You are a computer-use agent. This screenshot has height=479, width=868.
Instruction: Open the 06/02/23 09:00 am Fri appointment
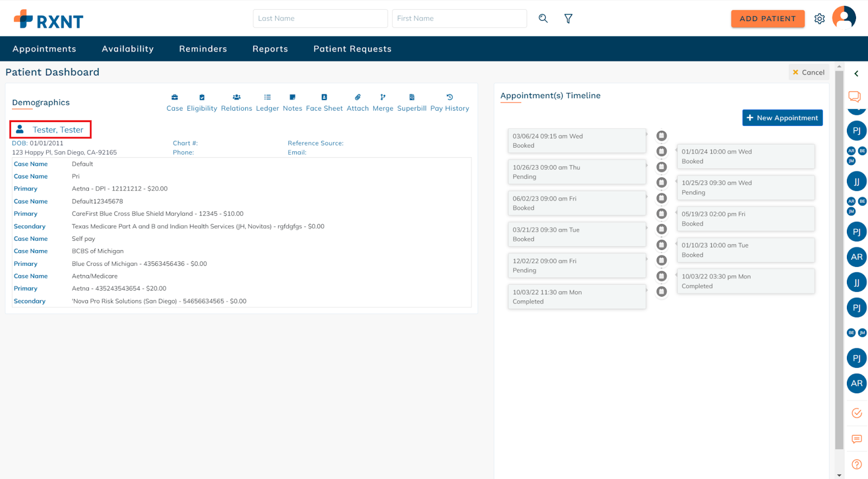pyautogui.click(x=577, y=203)
